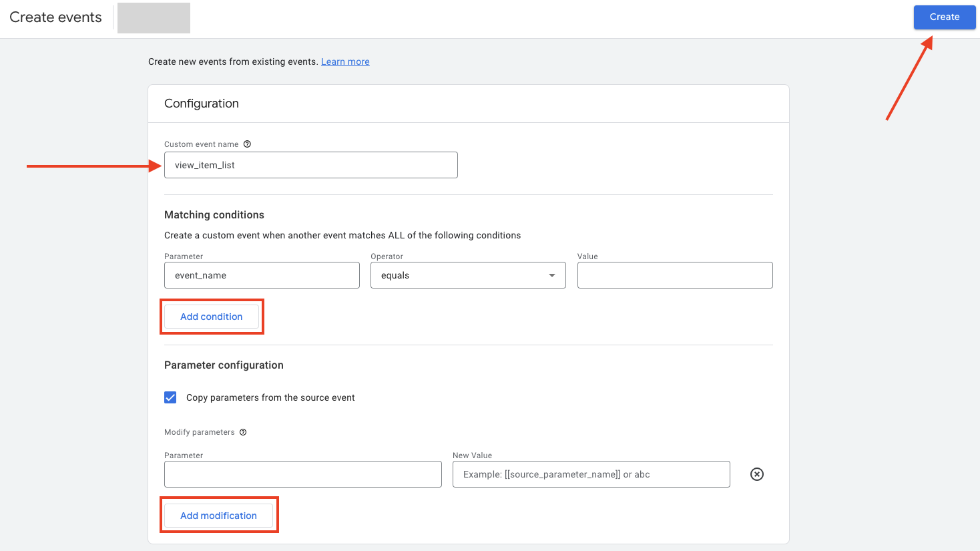Focus the Custom event name field
The width and height of the screenshot is (980, 551).
click(310, 165)
